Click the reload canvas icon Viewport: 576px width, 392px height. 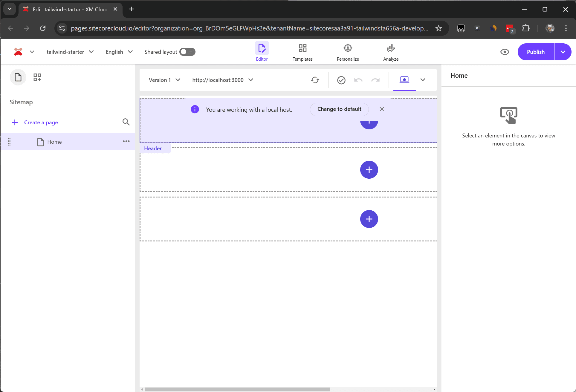coord(315,80)
